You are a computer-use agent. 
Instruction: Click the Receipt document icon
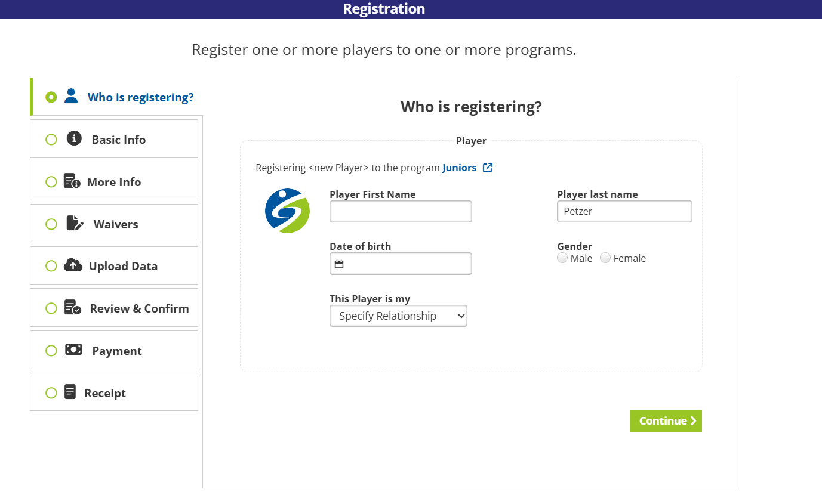pyautogui.click(x=70, y=392)
